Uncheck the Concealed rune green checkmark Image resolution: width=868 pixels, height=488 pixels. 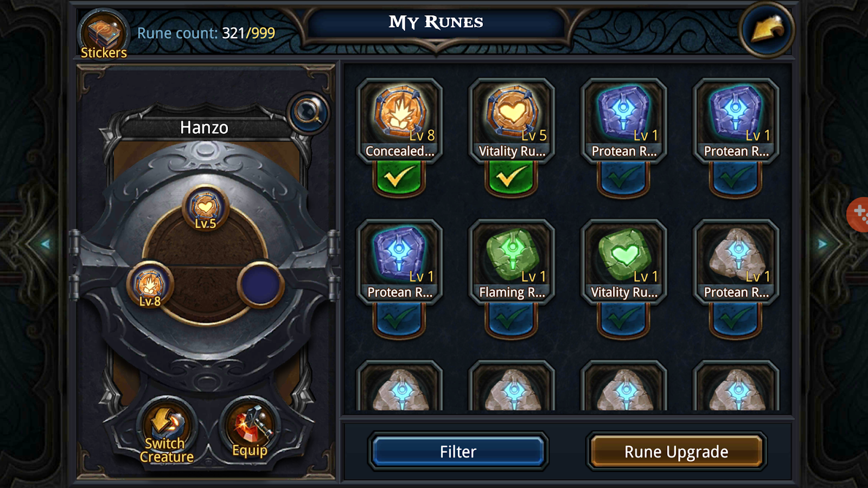pos(399,177)
